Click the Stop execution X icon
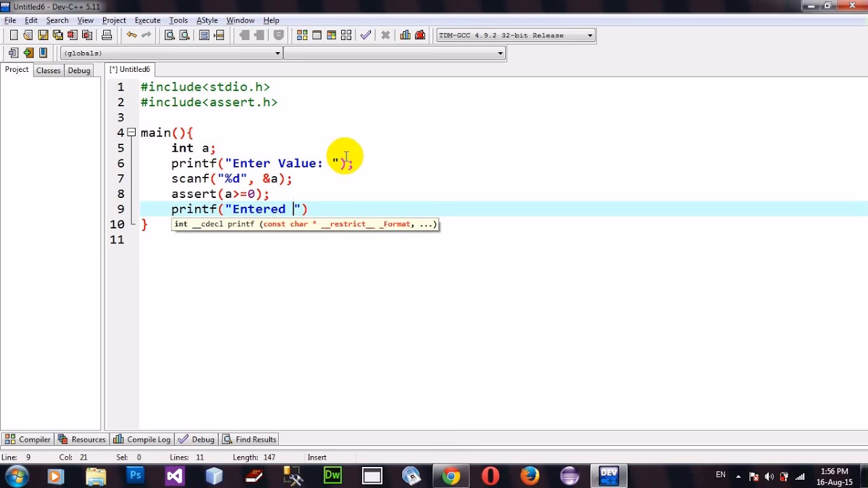The width and height of the screenshot is (868, 488). (x=385, y=35)
